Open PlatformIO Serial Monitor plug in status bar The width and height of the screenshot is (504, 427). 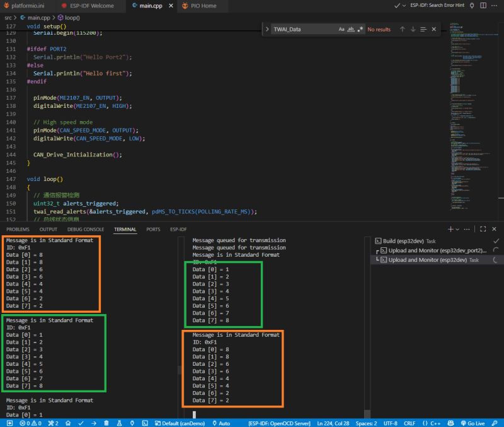[132, 423]
